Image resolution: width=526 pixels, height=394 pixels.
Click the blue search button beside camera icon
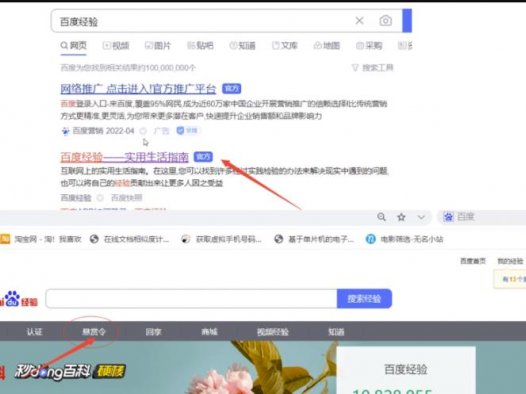point(407,21)
